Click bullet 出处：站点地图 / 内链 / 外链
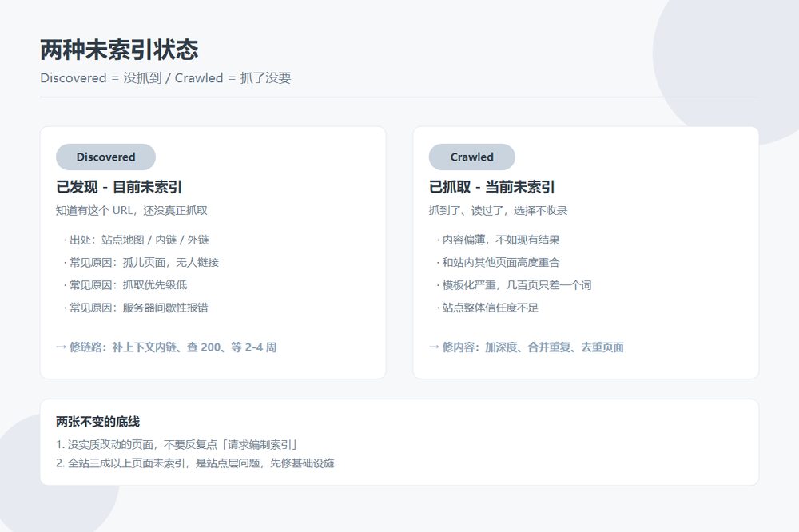Screen dimensions: 799x532 136,240
